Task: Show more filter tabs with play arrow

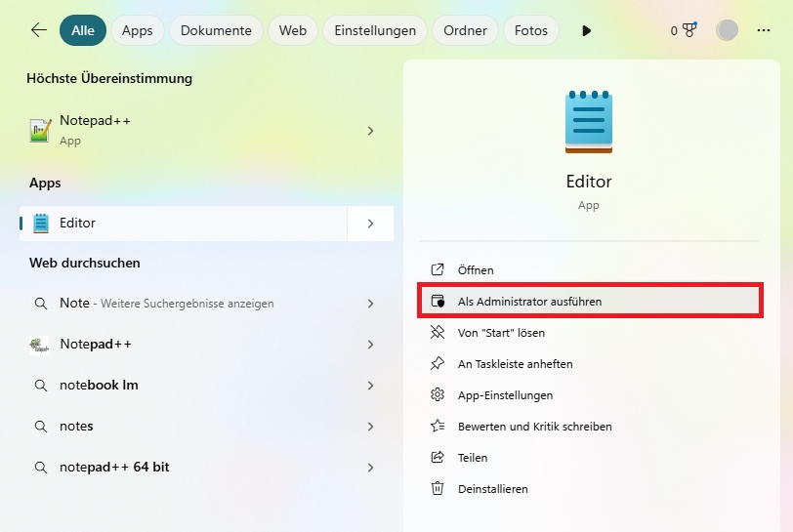Action: tap(586, 30)
